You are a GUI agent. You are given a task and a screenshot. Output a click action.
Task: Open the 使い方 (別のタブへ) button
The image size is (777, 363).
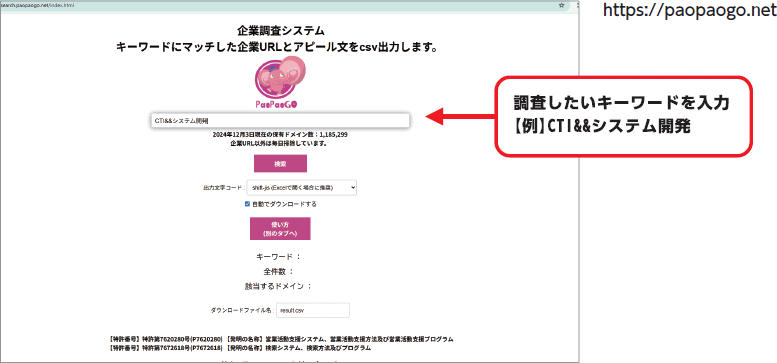click(x=280, y=229)
